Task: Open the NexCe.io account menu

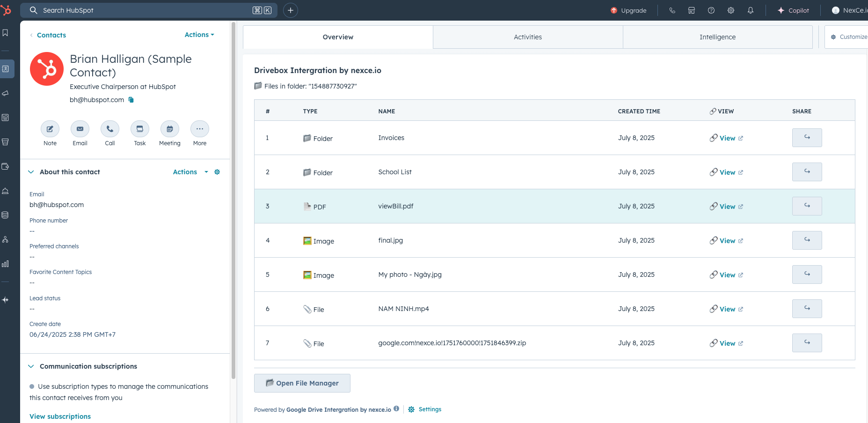Action: tap(849, 10)
